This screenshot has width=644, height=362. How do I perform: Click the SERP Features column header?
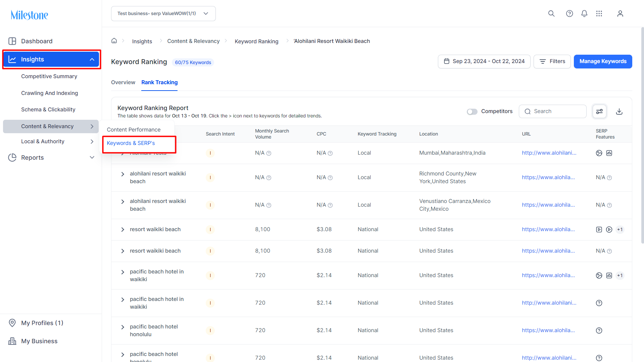pyautogui.click(x=605, y=134)
